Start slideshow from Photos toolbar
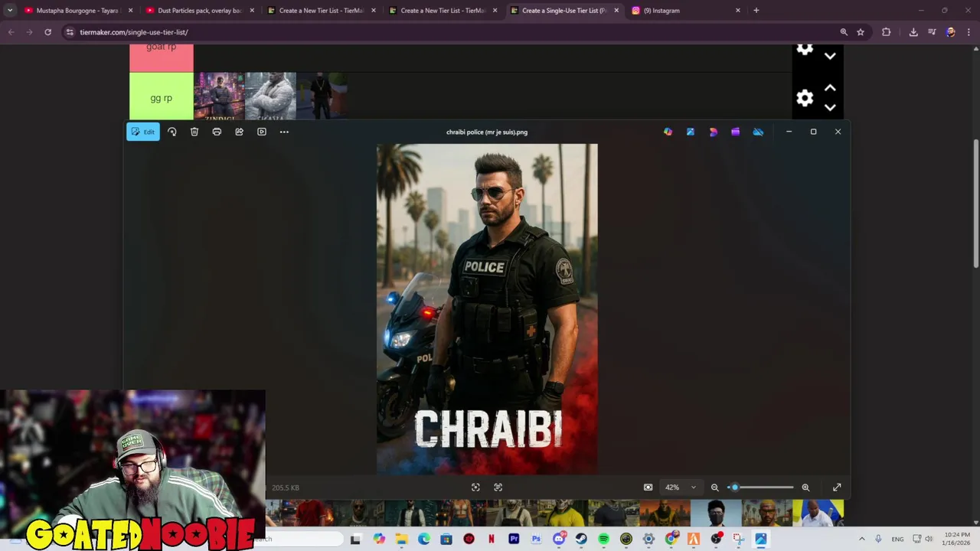The height and width of the screenshot is (551, 980). tap(262, 132)
